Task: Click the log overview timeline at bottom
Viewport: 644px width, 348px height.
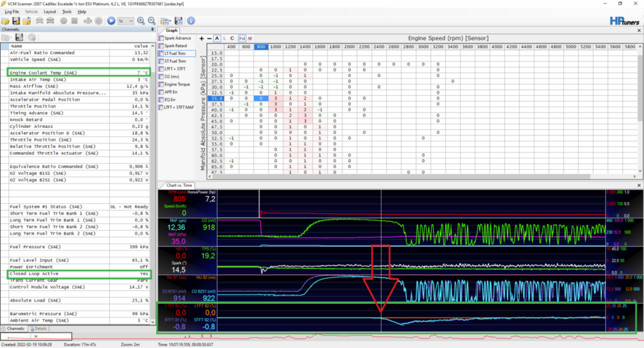Action: (x=322, y=336)
